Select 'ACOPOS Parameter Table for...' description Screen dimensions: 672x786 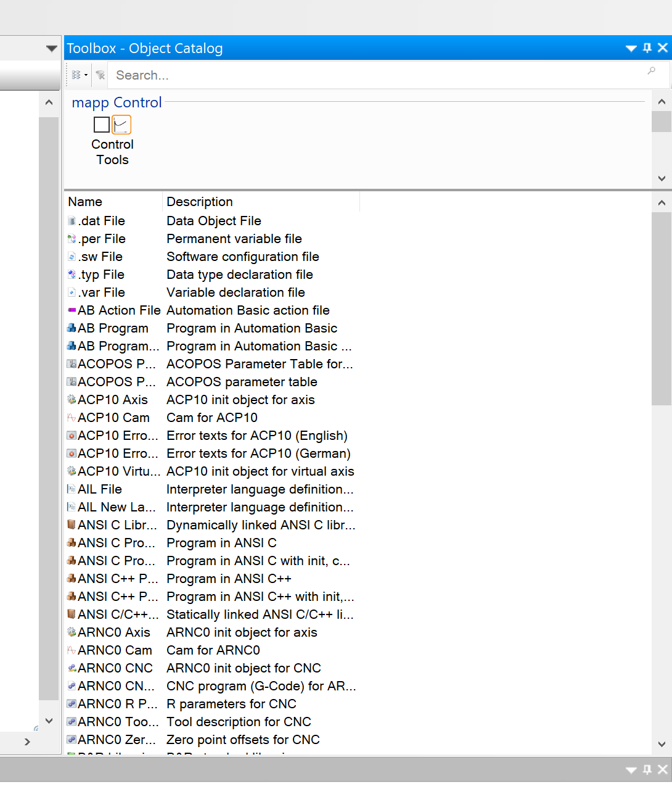point(260,364)
